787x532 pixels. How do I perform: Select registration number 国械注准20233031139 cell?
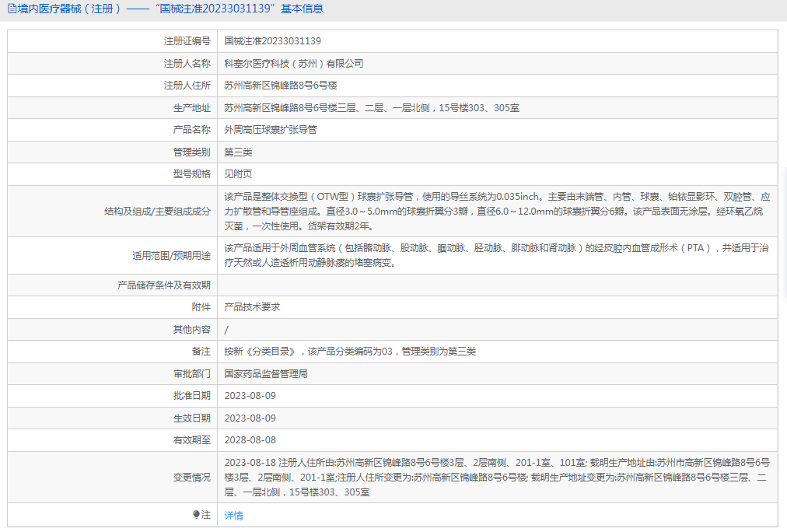(272, 41)
